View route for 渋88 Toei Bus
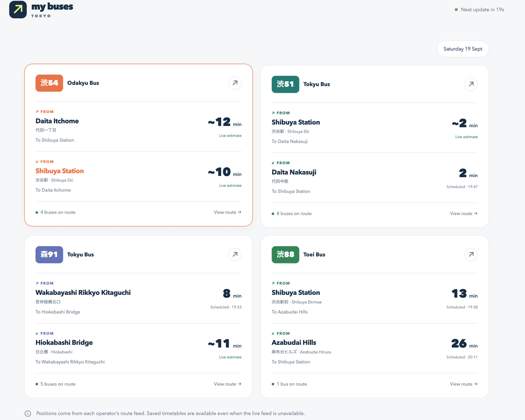This screenshot has height=420, width=525. click(464, 384)
